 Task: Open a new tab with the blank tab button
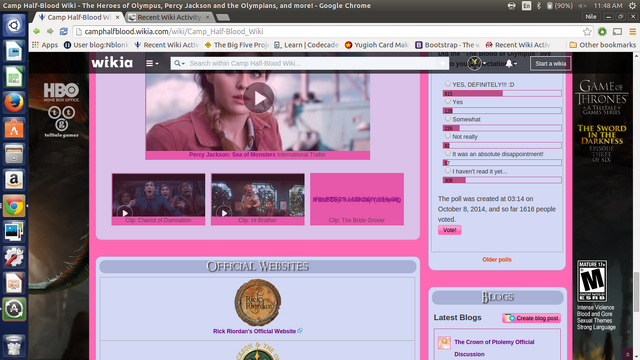click(x=223, y=17)
